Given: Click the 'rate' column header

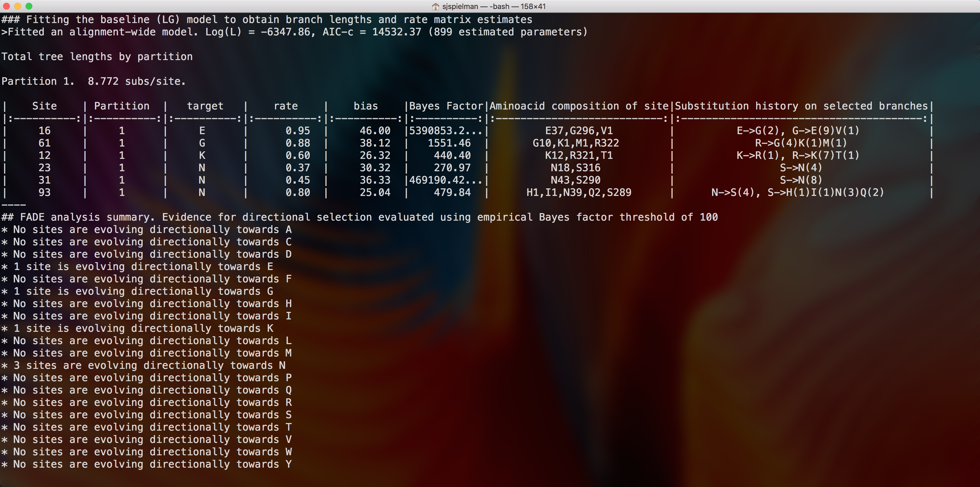Looking at the screenshot, I should (x=286, y=106).
